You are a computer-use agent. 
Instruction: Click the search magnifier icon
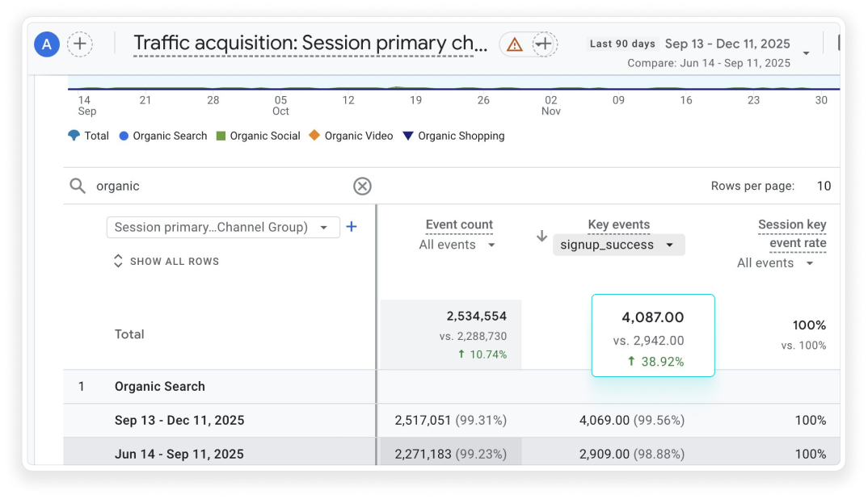pos(78,187)
